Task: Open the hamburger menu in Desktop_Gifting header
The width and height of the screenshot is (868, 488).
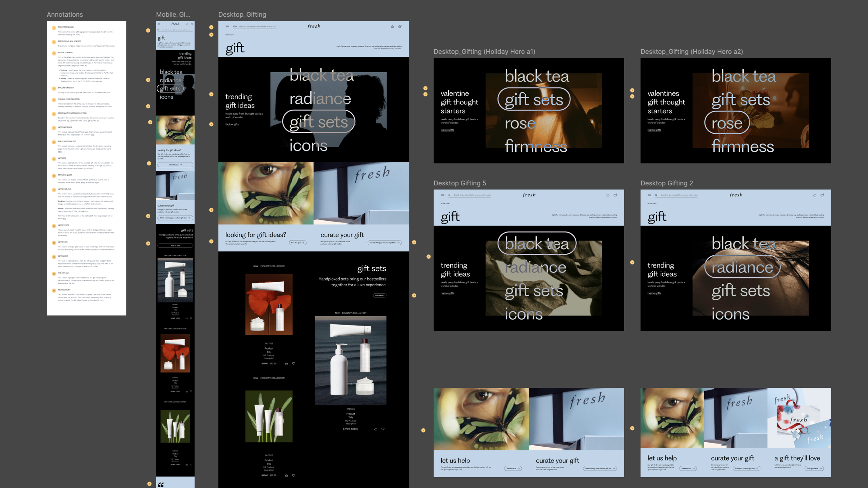Action: click(x=227, y=26)
